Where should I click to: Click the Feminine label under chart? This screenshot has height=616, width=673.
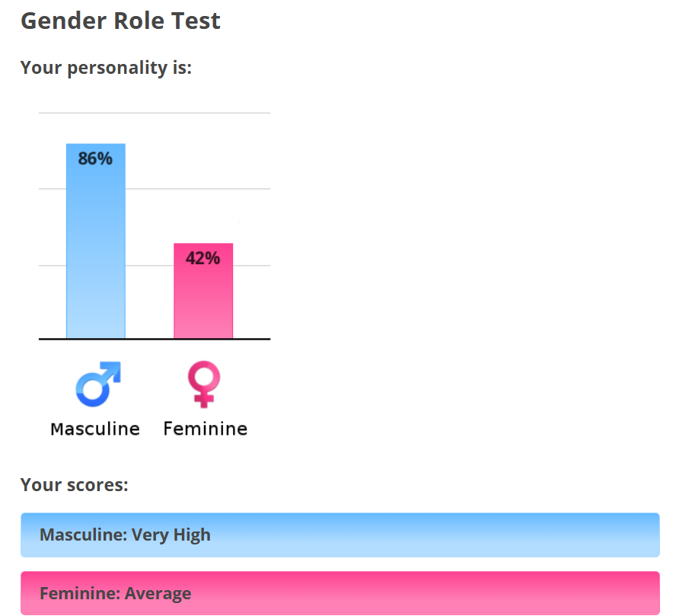coord(205,429)
